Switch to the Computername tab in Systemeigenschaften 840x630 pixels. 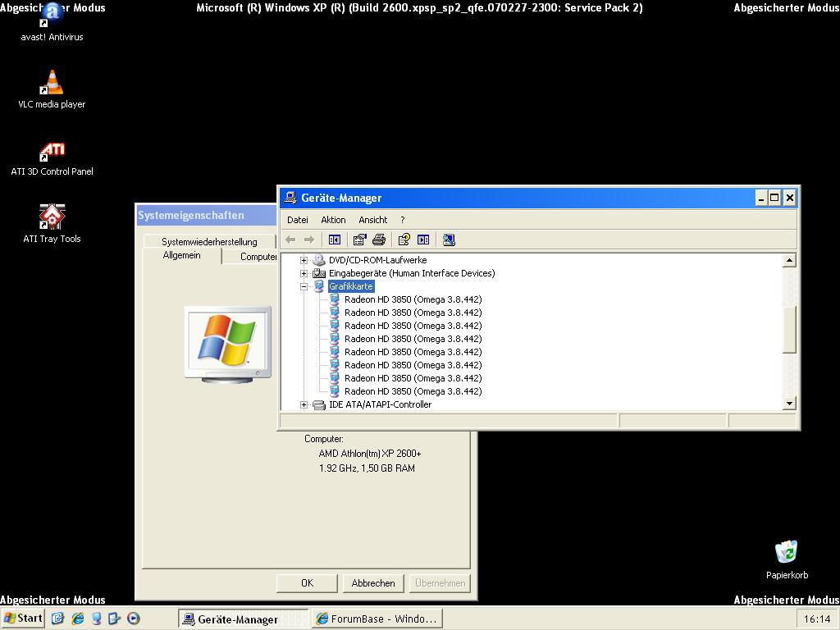(x=251, y=257)
